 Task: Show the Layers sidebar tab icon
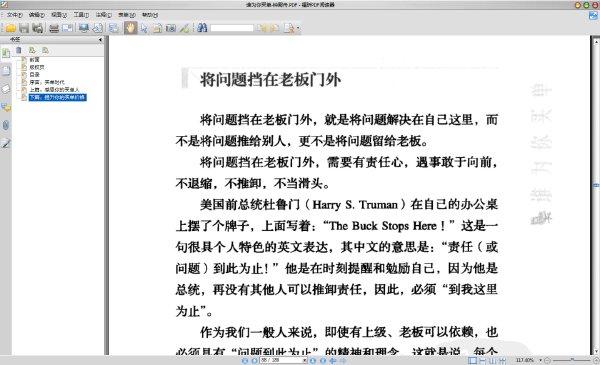coord(6,89)
